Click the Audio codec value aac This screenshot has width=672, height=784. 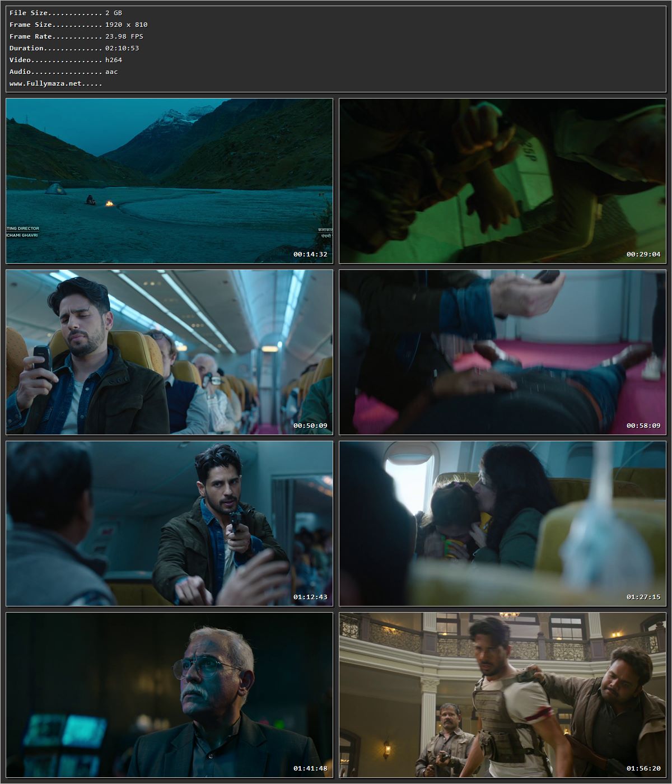coord(111,72)
